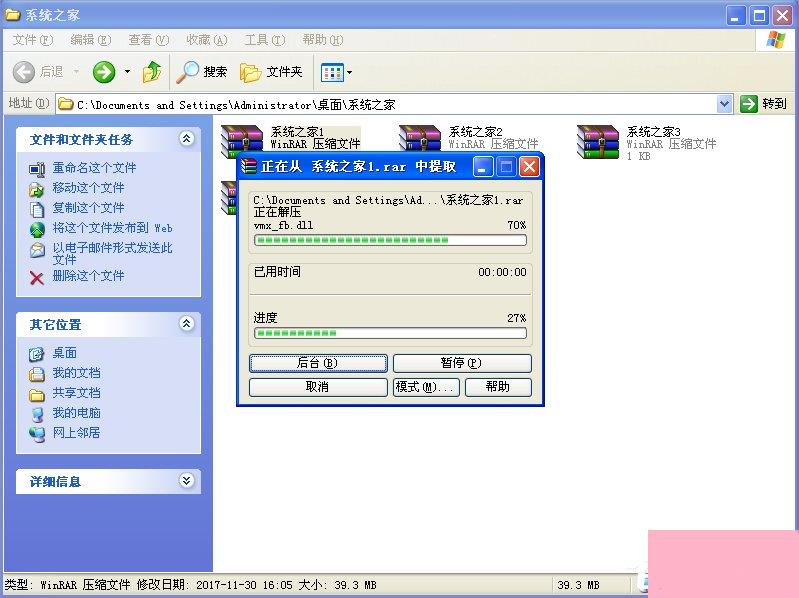Image resolution: width=799 pixels, height=598 pixels.
Task: Click the red X delete file icon
Action: click(37, 278)
